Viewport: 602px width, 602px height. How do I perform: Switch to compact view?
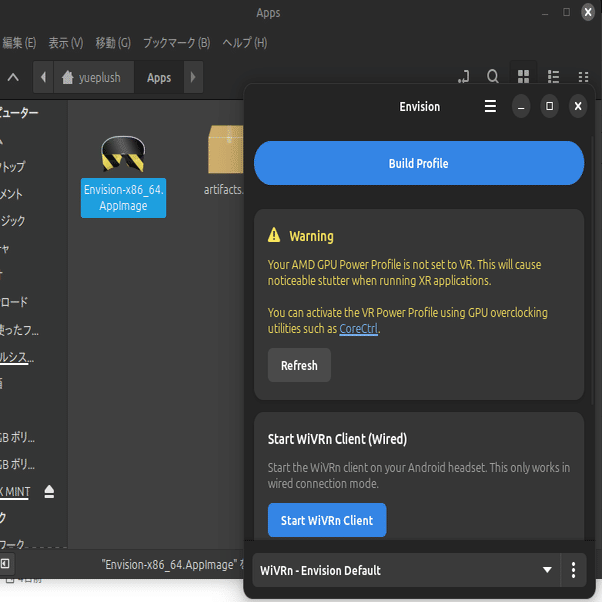583,76
